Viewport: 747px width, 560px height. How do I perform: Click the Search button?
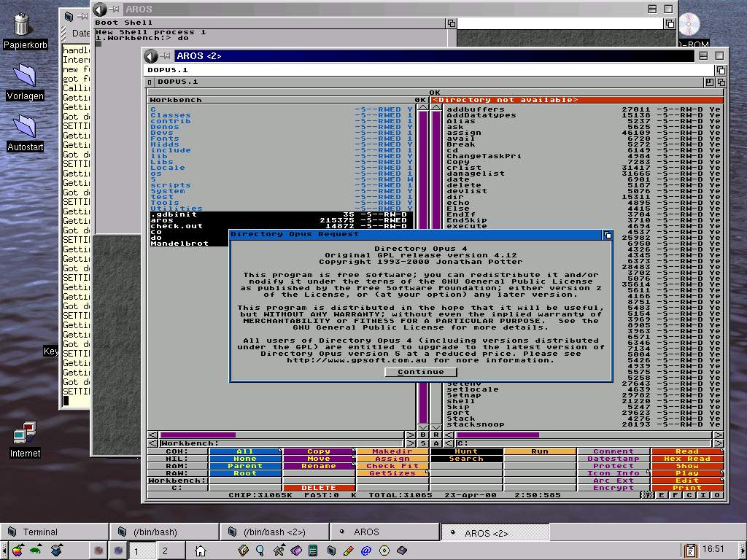[x=466, y=459]
